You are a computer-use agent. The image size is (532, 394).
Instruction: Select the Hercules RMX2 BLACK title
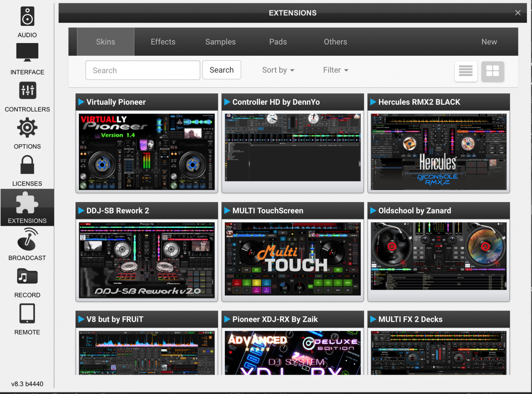(x=419, y=102)
